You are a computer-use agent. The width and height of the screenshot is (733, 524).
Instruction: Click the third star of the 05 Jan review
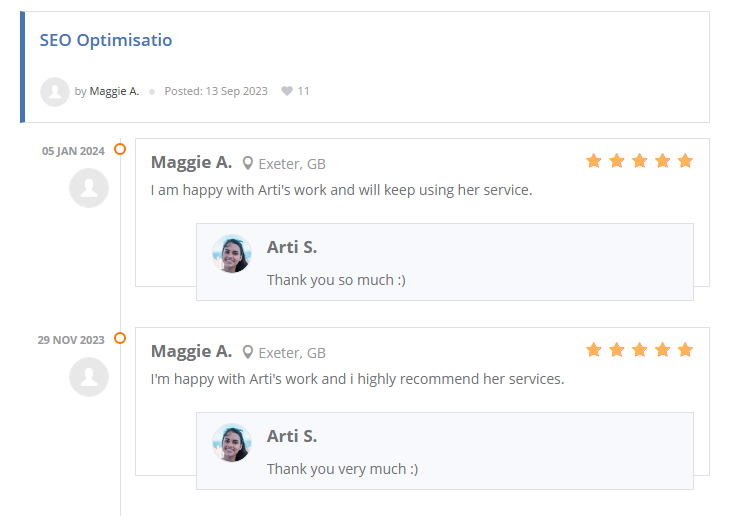(640, 161)
